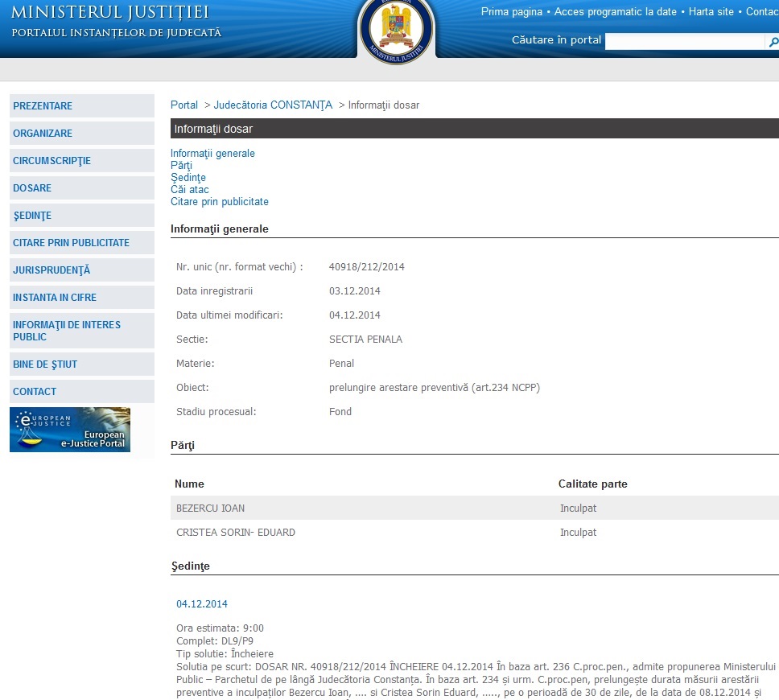
Task: Click the SECTIA PENALA section value
Action: (x=365, y=340)
